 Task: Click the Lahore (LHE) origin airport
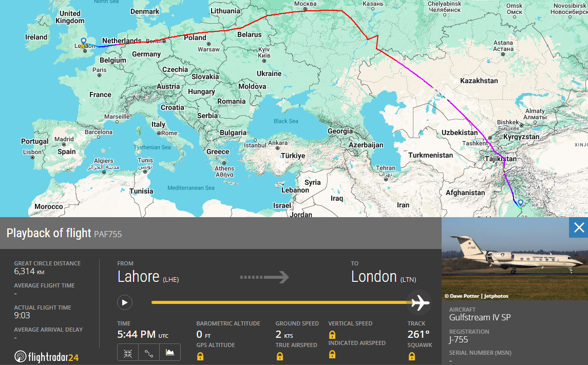148,277
